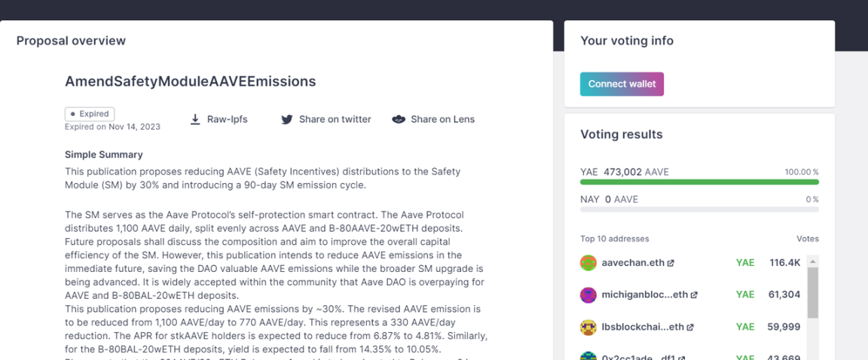Click the michiganbloc...eth avatar
868x360 pixels.
coord(588,295)
